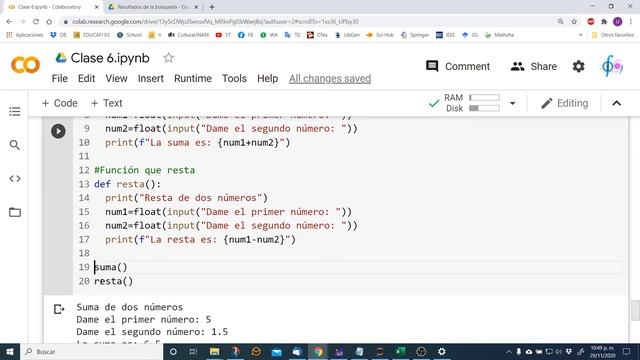
Task: Open the Help menu
Action: pyautogui.click(x=267, y=78)
